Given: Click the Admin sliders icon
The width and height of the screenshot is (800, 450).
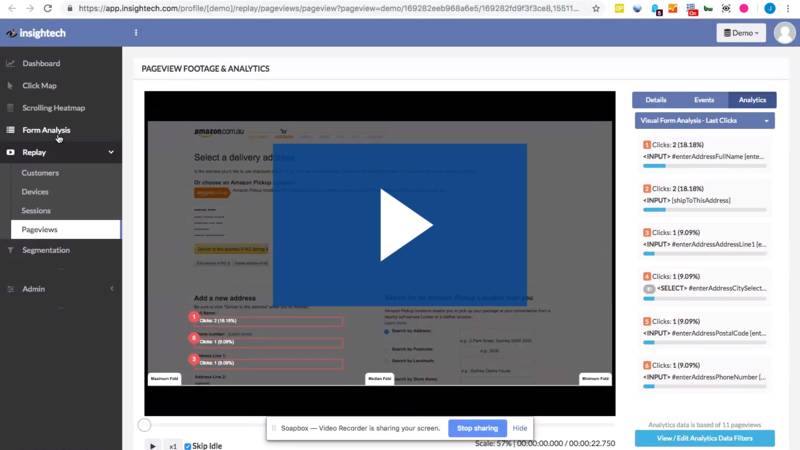Looking at the screenshot, I should [x=10, y=289].
